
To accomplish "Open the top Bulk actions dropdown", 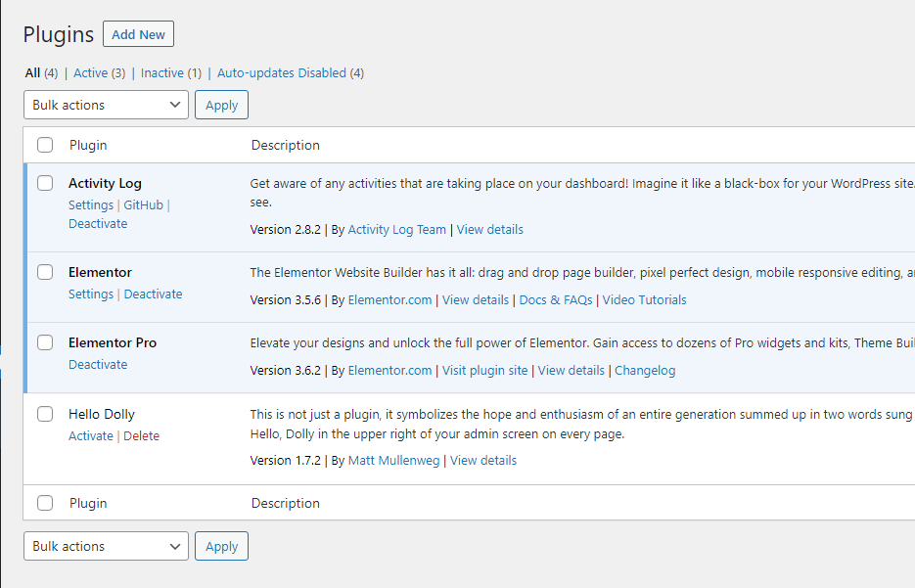I will (107, 105).
